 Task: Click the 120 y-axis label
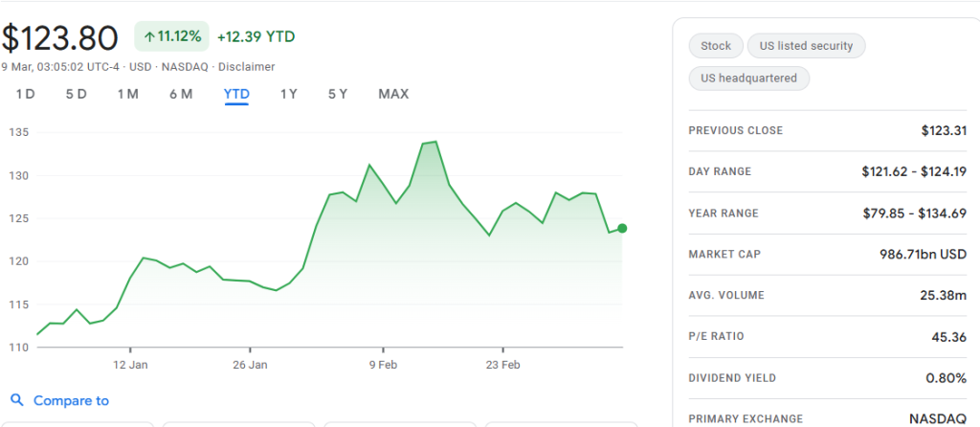pyautogui.click(x=17, y=261)
